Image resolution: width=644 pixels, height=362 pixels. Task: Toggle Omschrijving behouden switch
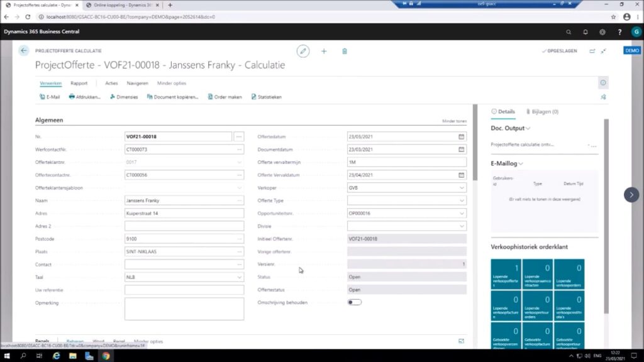click(x=355, y=302)
